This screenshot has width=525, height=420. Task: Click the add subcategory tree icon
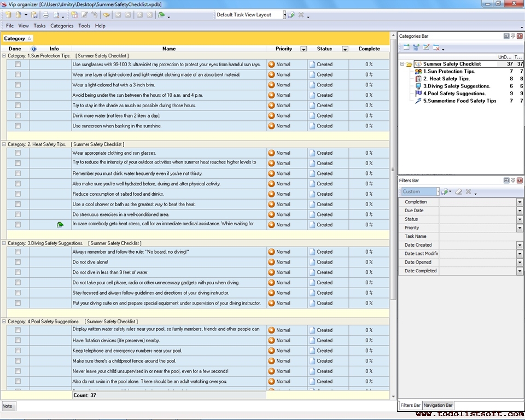pos(416,48)
